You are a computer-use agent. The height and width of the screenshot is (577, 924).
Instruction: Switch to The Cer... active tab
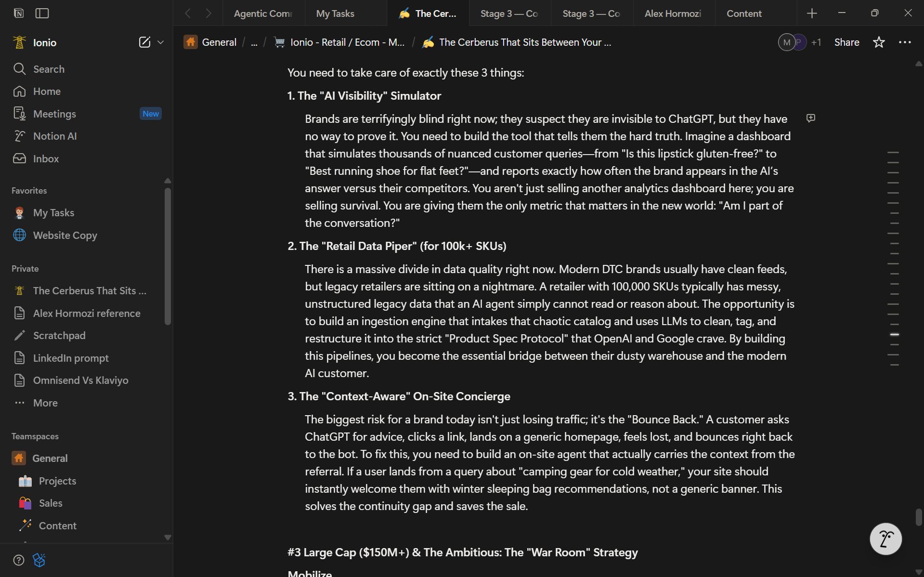coord(428,13)
